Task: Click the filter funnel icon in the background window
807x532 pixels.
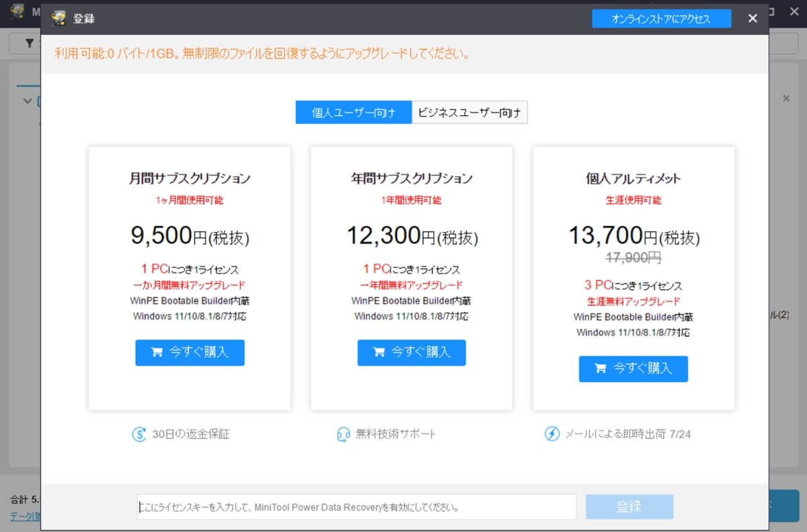Action: (x=30, y=44)
